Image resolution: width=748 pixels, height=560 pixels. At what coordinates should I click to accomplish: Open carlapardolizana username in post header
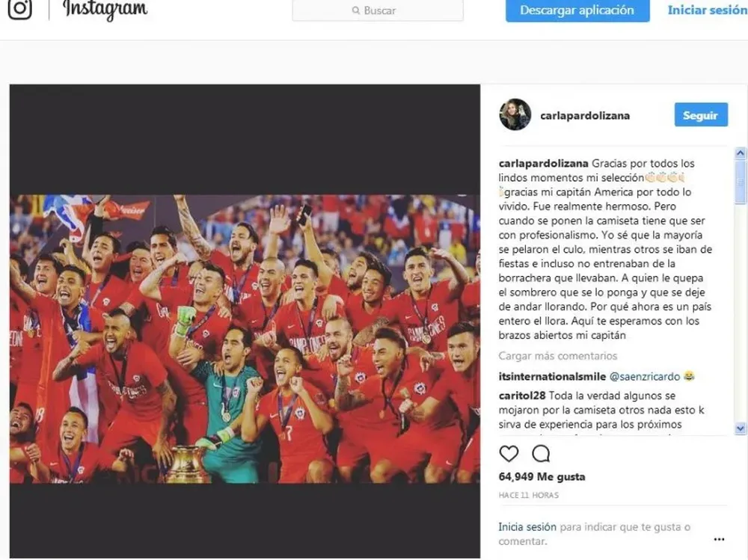(x=585, y=115)
